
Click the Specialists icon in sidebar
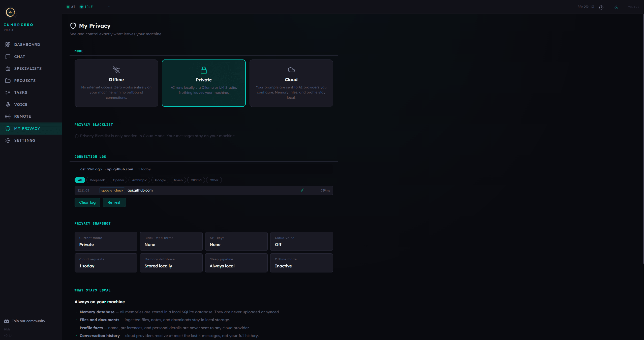pos(8,69)
